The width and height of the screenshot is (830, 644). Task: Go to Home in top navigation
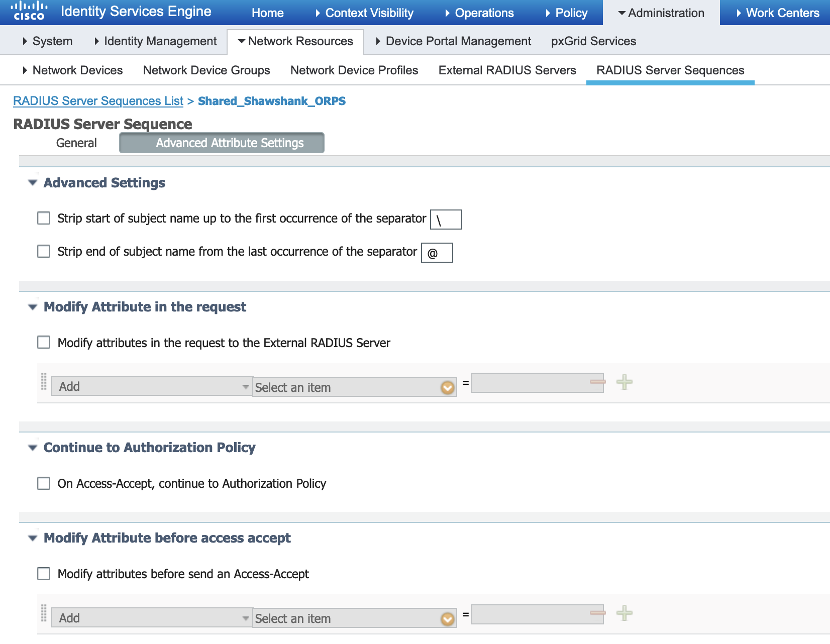tap(267, 13)
